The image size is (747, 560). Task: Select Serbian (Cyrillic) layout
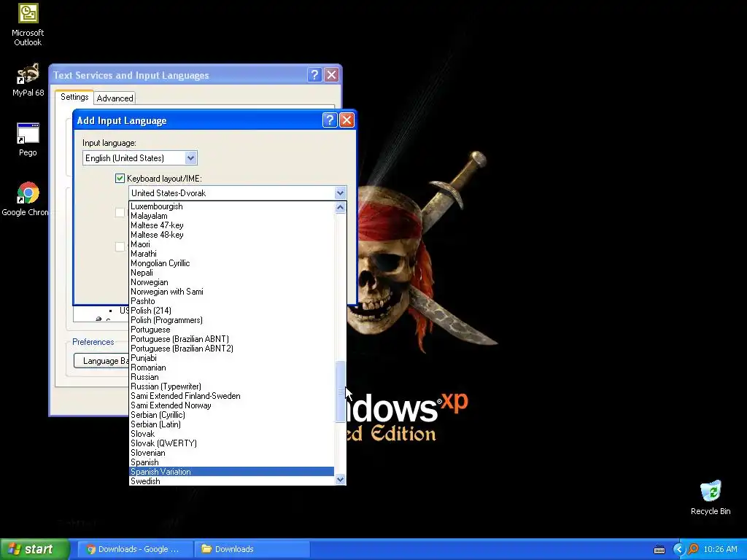point(231,415)
